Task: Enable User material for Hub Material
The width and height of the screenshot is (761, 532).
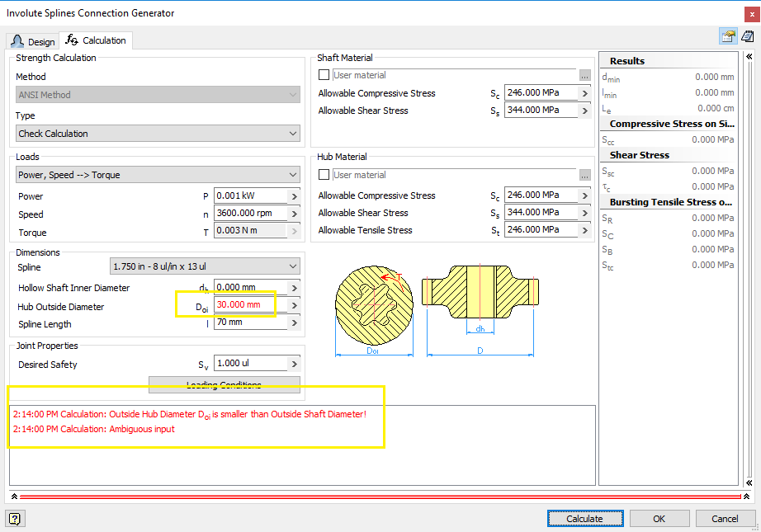Action: pyautogui.click(x=324, y=174)
